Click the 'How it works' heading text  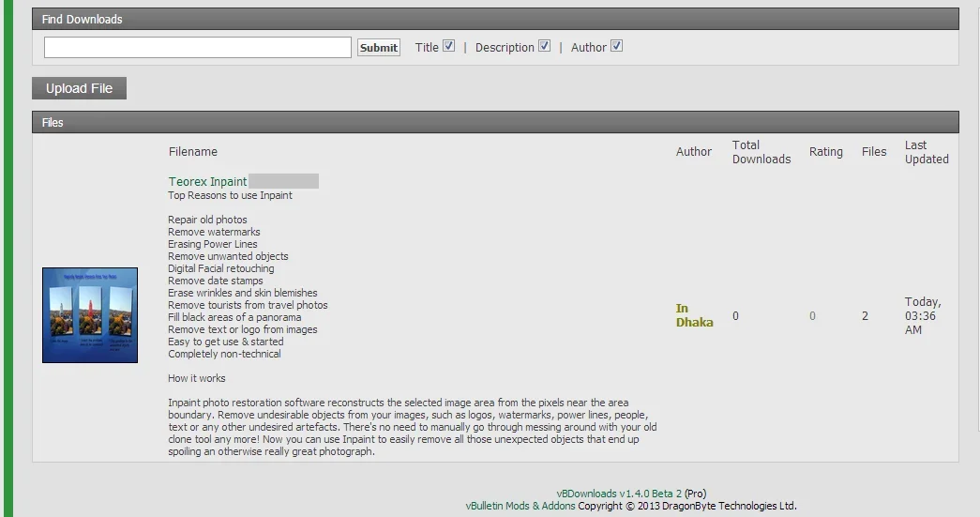196,377
